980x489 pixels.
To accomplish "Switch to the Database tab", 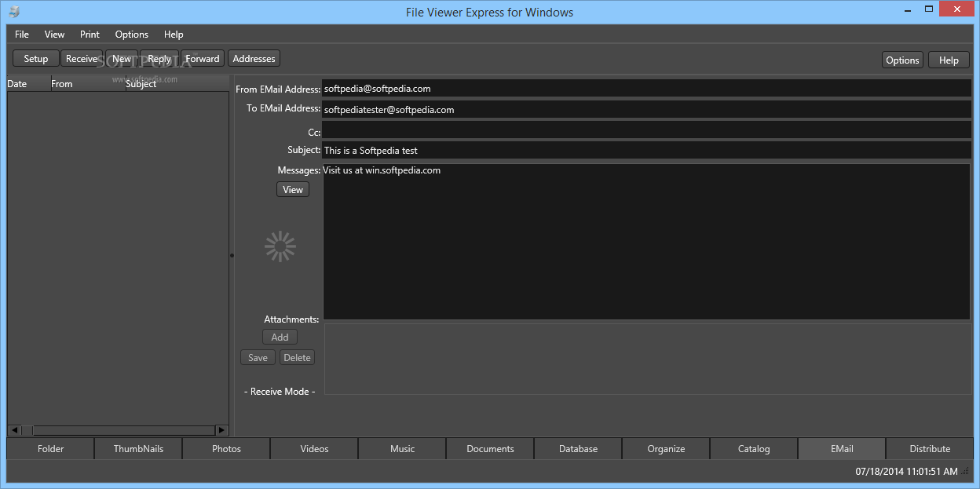I will pyautogui.click(x=578, y=449).
